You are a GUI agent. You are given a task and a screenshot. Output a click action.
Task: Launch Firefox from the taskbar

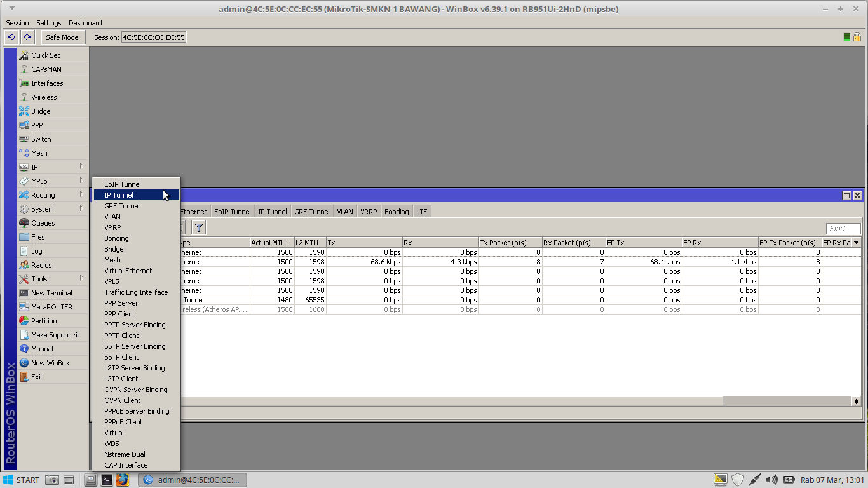click(x=123, y=480)
